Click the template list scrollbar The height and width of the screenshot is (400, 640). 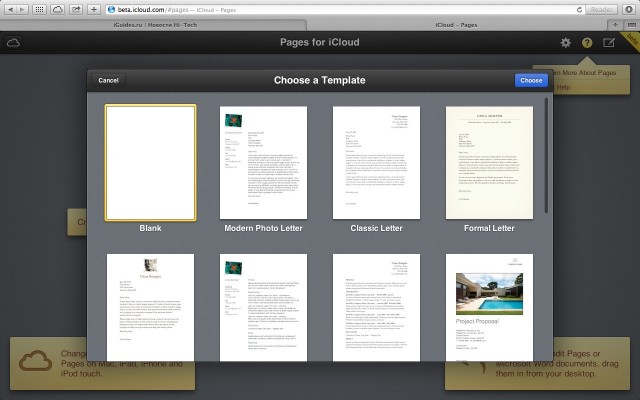click(546, 155)
